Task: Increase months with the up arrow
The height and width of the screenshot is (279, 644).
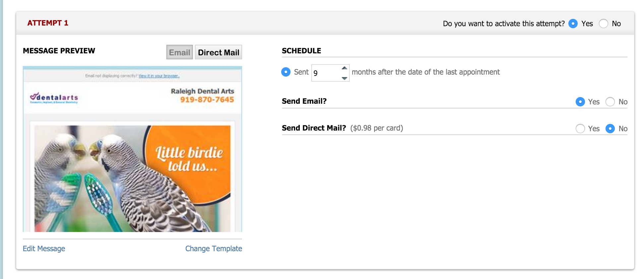Action: pyautogui.click(x=345, y=68)
